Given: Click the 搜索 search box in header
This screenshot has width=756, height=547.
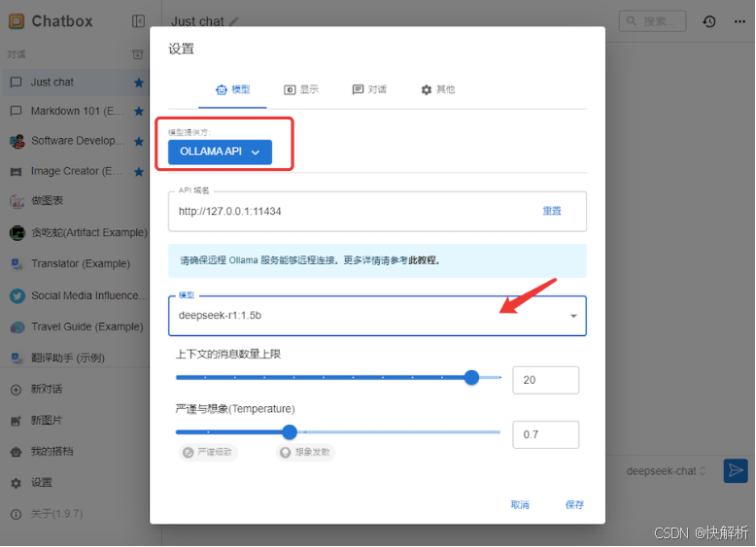Looking at the screenshot, I should pos(652,21).
